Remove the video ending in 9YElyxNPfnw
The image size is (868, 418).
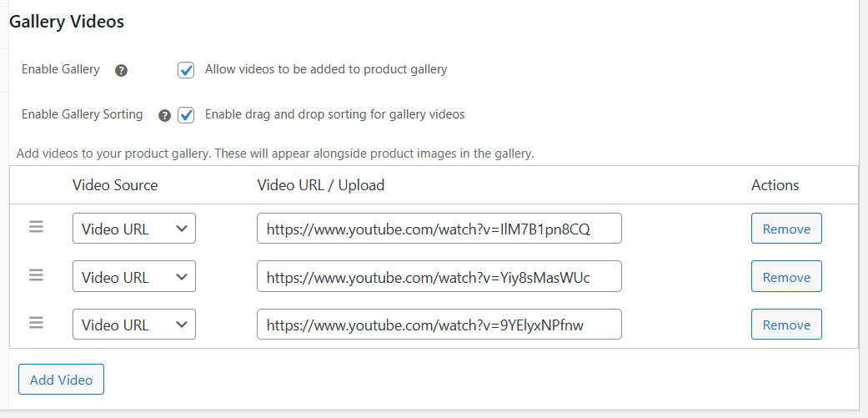(786, 325)
